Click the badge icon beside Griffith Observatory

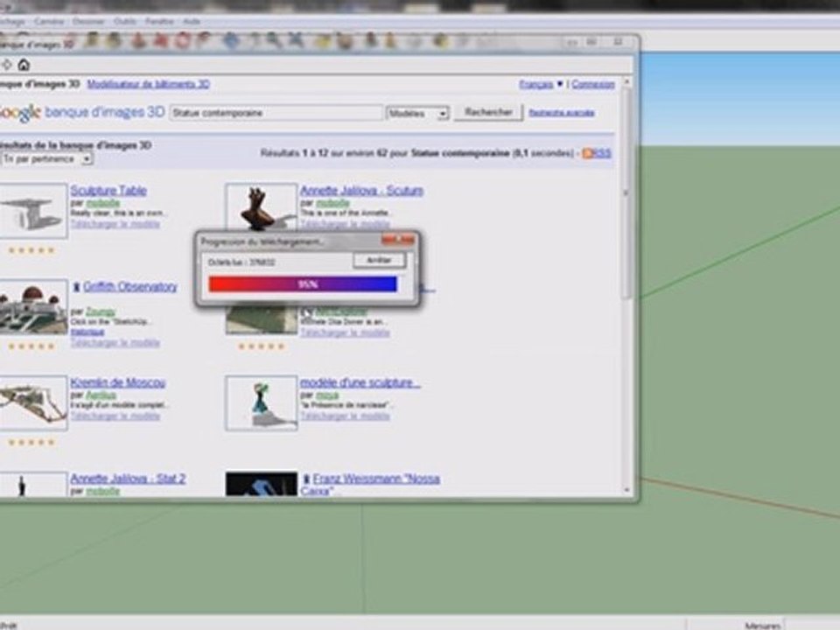click(76, 287)
